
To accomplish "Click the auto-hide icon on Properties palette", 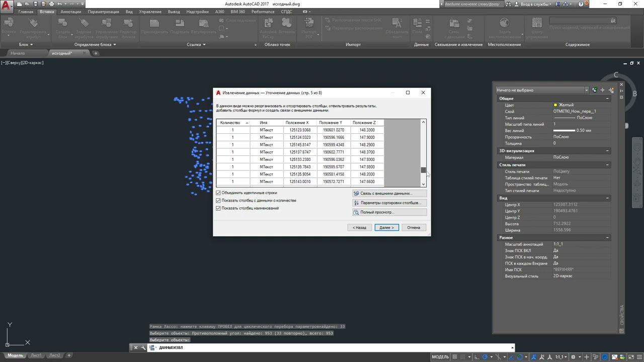I will pyautogui.click(x=621, y=90).
